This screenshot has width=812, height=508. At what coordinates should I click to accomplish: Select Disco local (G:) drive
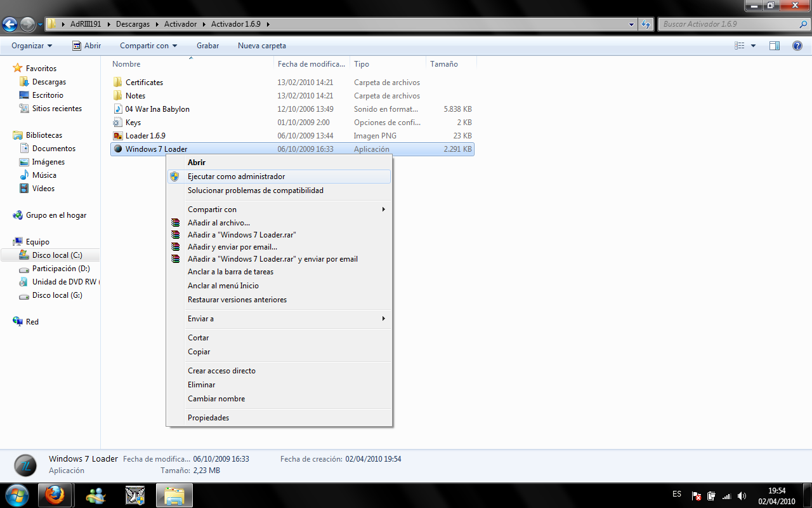pos(57,295)
